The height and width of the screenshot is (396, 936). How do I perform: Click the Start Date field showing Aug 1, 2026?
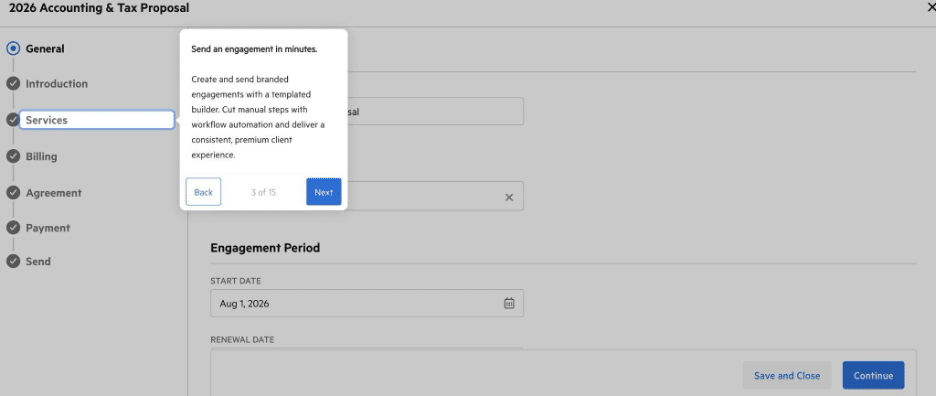tap(367, 303)
